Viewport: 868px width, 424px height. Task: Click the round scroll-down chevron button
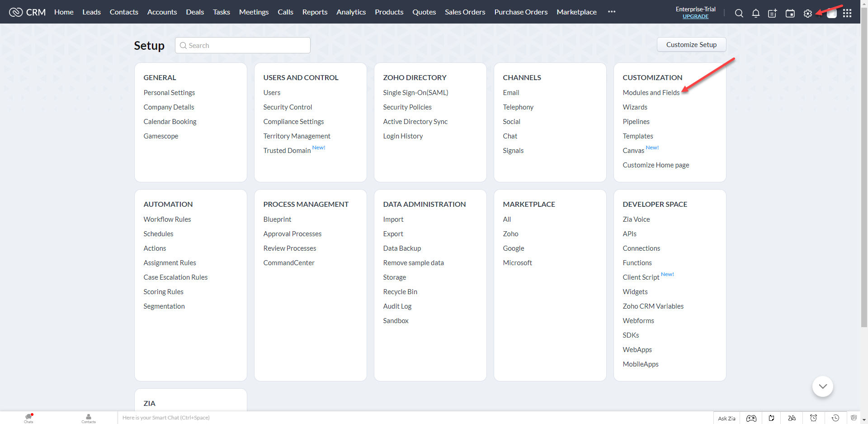pos(822,386)
